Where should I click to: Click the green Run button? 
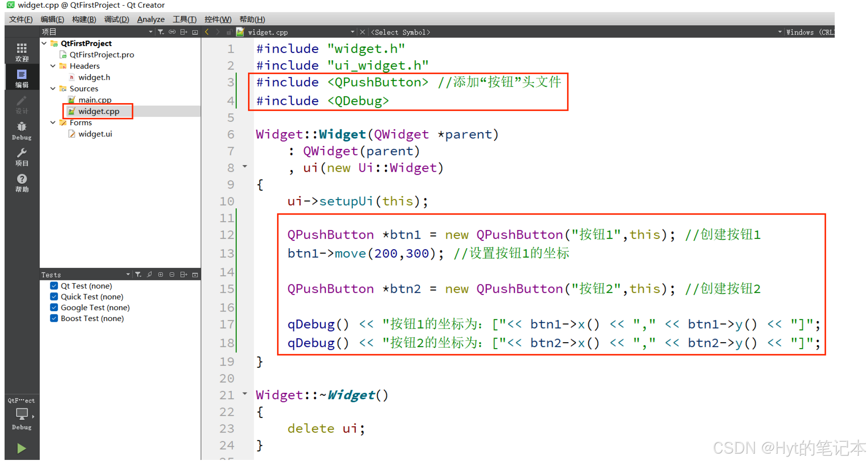21,448
